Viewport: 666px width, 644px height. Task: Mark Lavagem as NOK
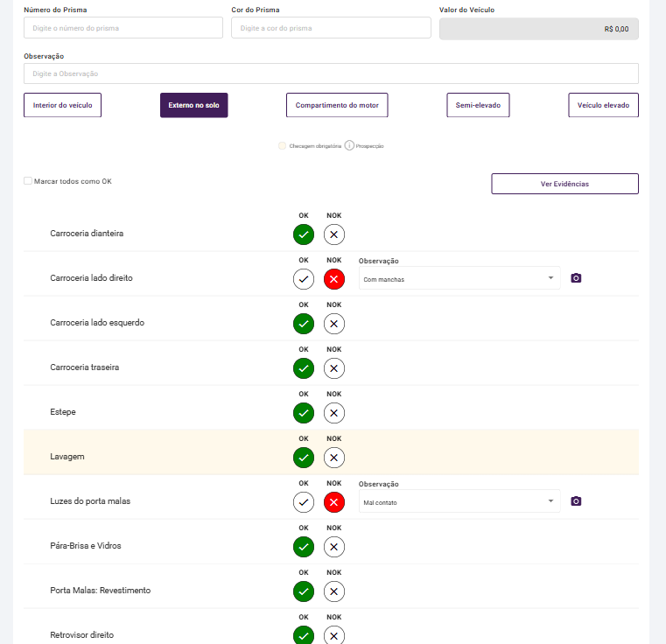(x=333, y=457)
